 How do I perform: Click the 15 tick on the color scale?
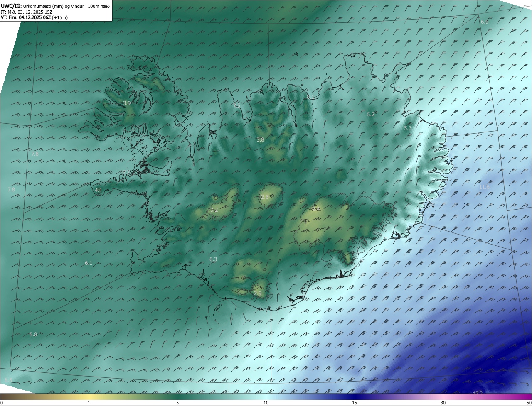(355, 403)
